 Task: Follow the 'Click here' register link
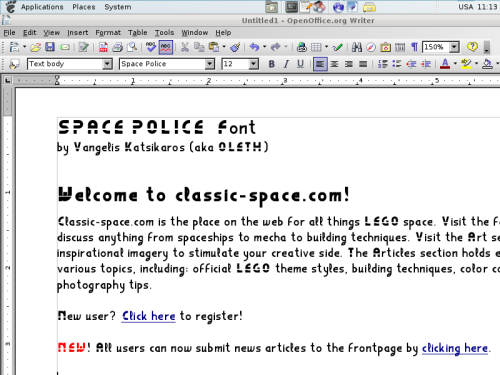[148, 316]
